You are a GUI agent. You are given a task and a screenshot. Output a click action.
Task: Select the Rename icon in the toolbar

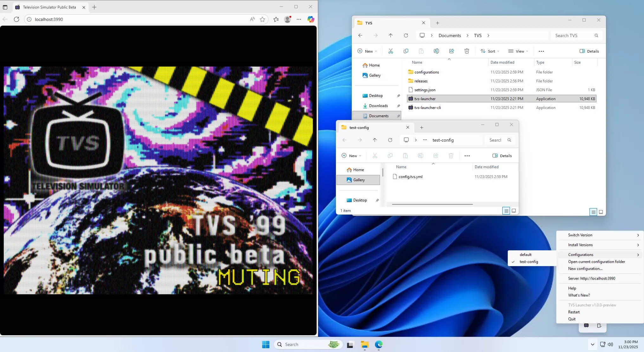pyautogui.click(x=436, y=51)
